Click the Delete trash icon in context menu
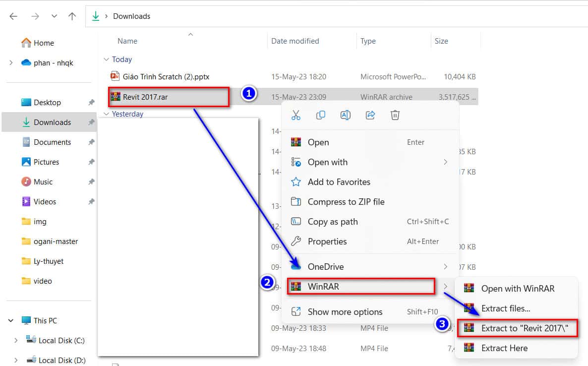588x366 pixels. coord(395,115)
